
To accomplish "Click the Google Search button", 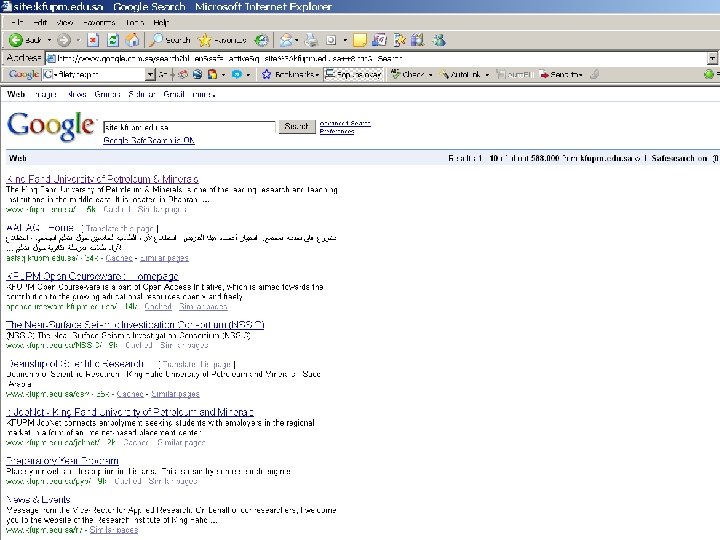I will click(x=297, y=126).
